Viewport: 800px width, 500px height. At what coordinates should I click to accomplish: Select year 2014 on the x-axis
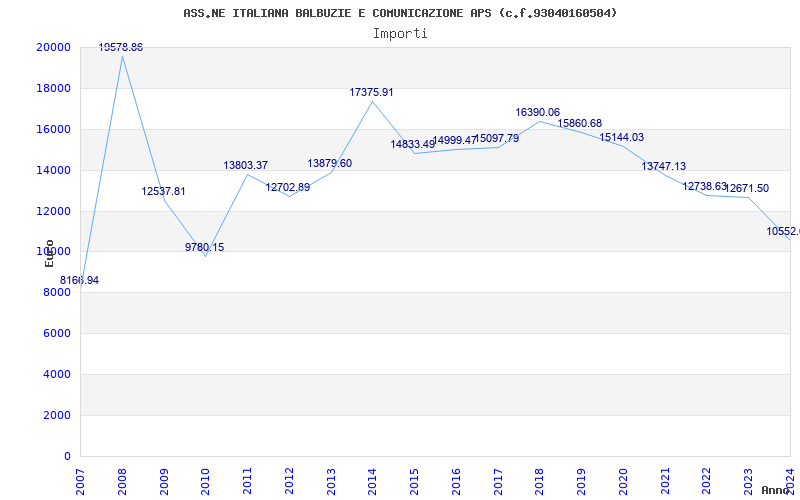(x=373, y=478)
